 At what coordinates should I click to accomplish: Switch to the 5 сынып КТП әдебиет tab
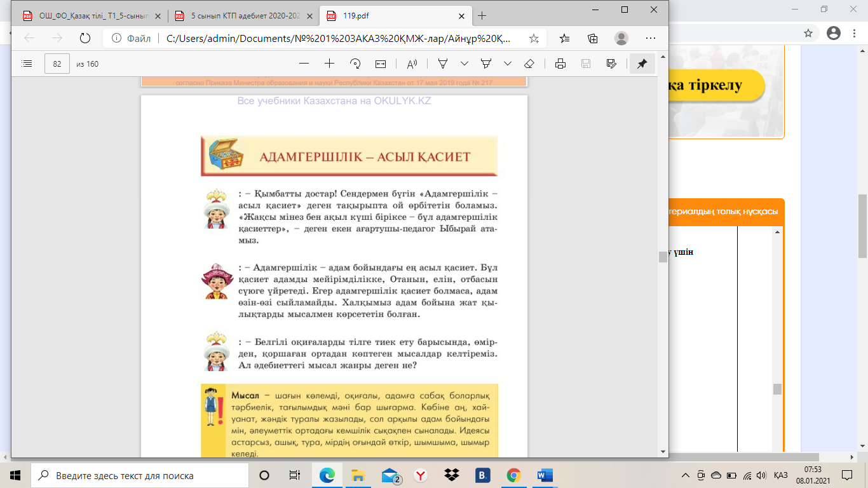(243, 15)
